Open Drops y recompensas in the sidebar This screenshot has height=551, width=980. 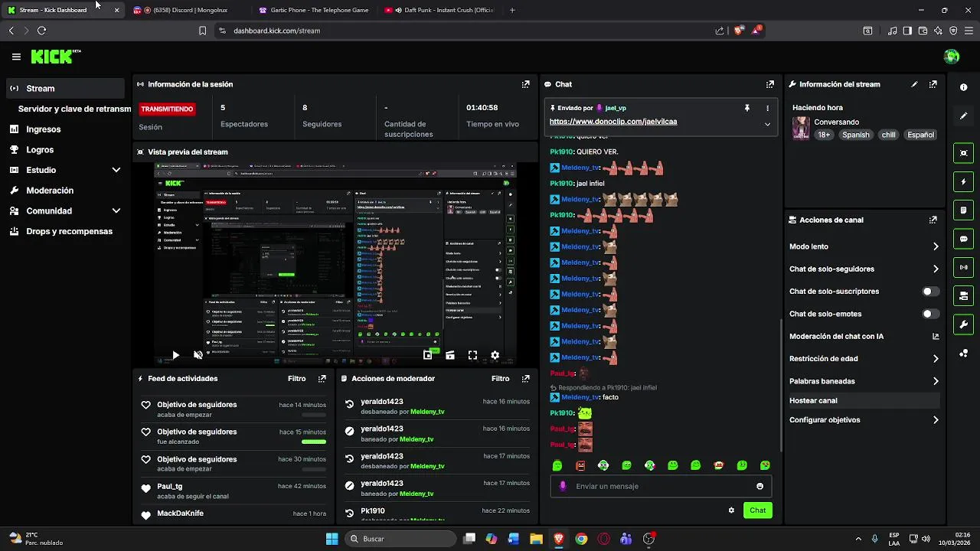click(65, 231)
